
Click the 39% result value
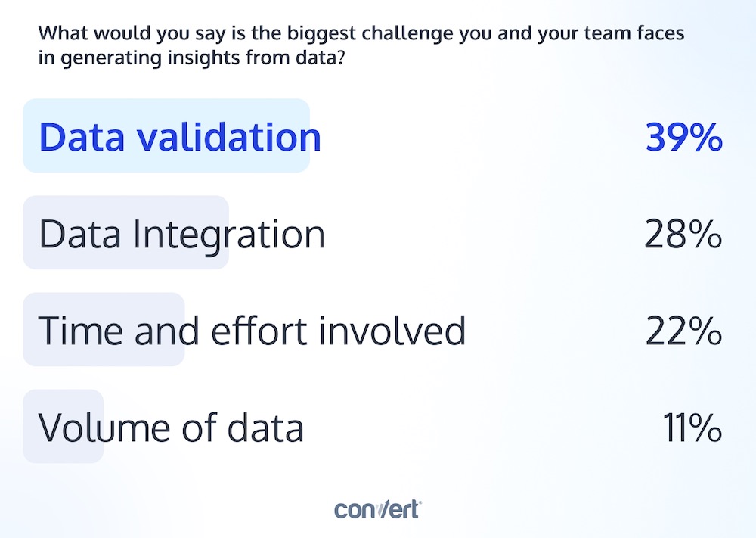(683, 137)
